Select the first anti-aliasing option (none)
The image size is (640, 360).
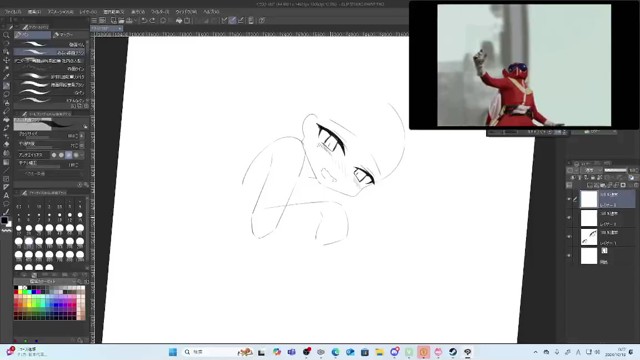pos(54,155)
